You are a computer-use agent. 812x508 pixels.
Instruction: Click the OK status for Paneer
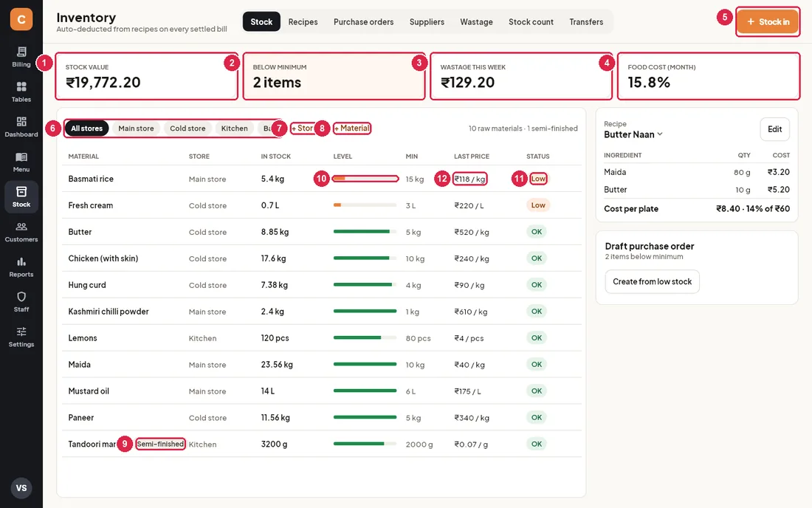click(x=537, y=417)
